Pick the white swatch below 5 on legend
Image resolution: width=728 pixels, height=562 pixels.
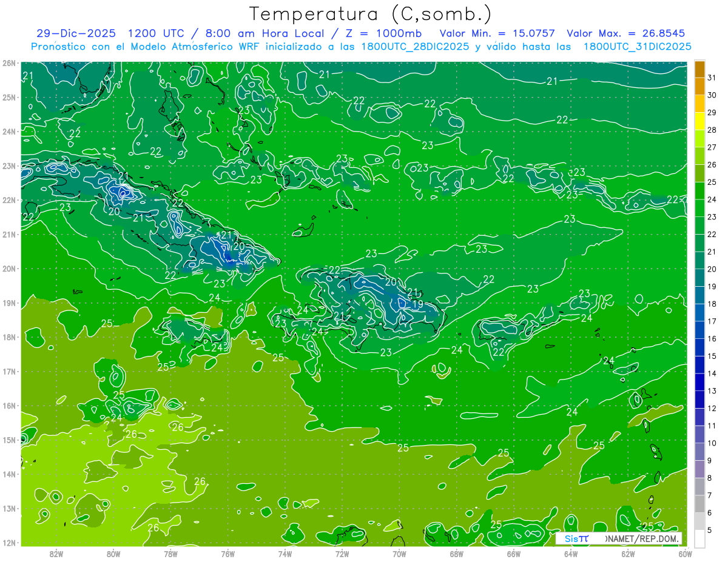699,538
